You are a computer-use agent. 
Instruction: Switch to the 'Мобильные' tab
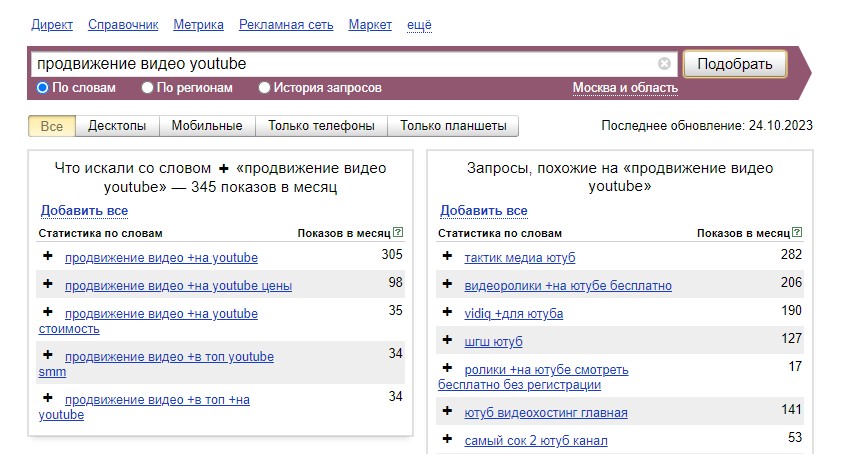(x=207, y=126)
